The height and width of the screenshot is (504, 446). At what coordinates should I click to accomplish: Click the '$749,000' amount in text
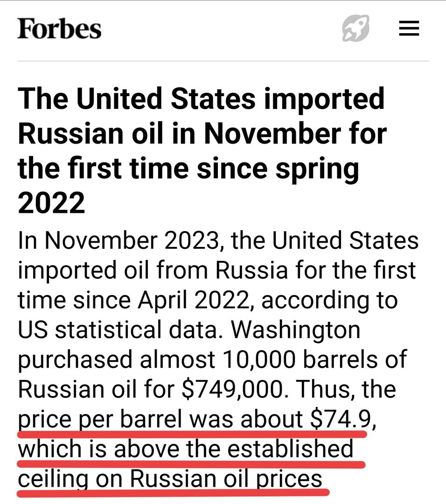pos(233,389)
